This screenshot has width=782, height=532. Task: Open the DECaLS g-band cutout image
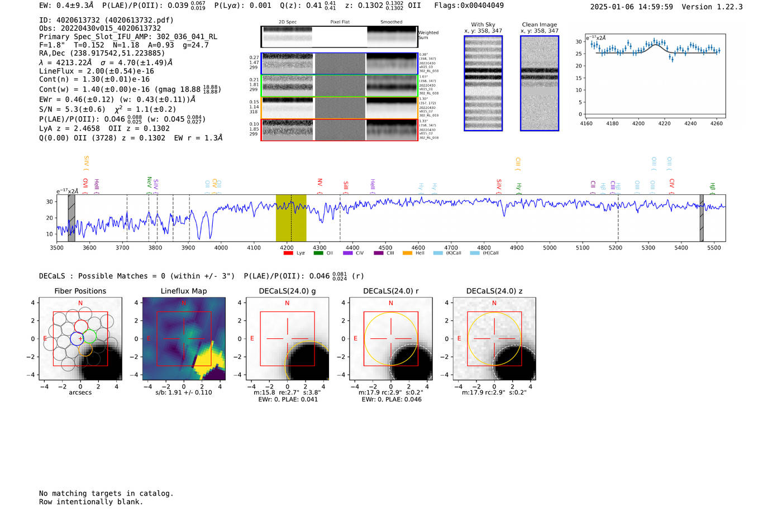[287, 339]
